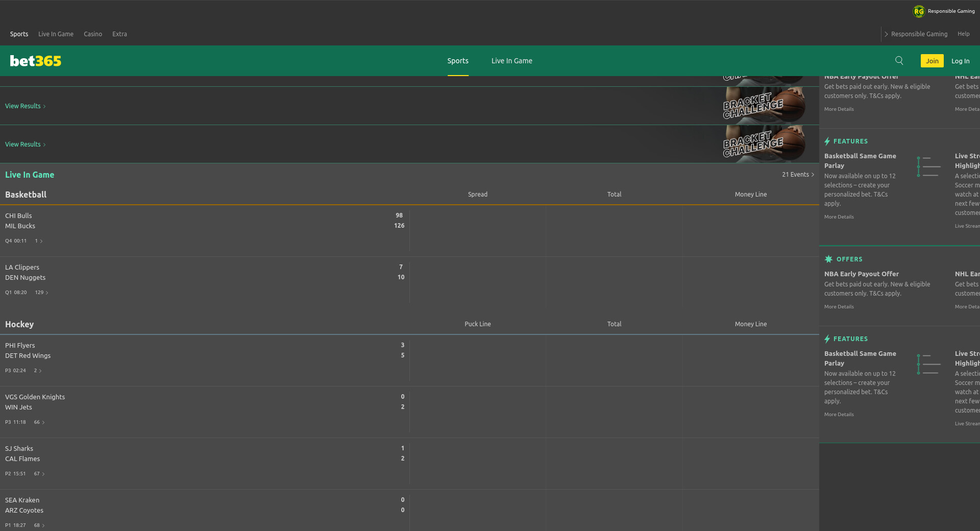Click the RG Responsible Gaming badge icon

click(x=919, y=11)
